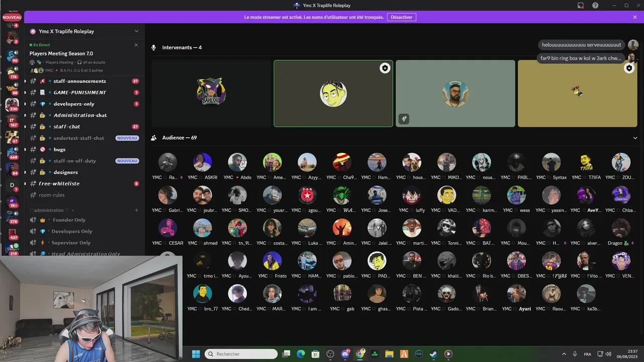644x362 pixels.
Task: Open server icon with 230 badge in sidebar
Action: [x=12, y=105]
